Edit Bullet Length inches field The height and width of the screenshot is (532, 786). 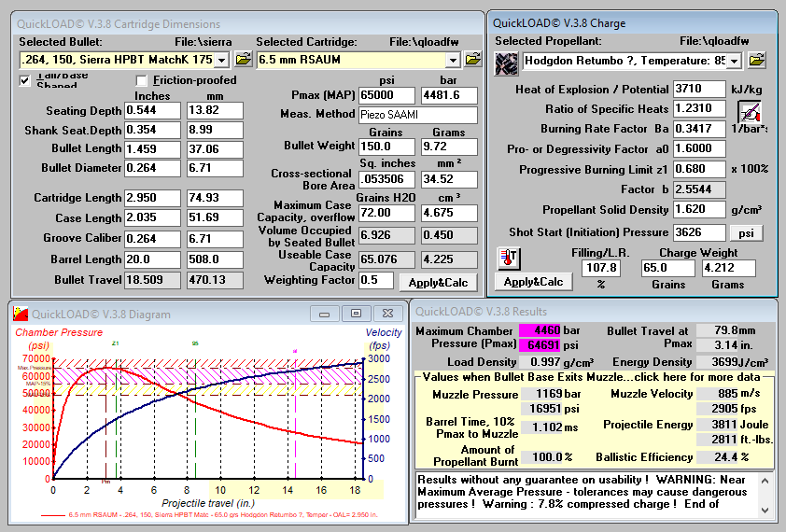[152, 149]
